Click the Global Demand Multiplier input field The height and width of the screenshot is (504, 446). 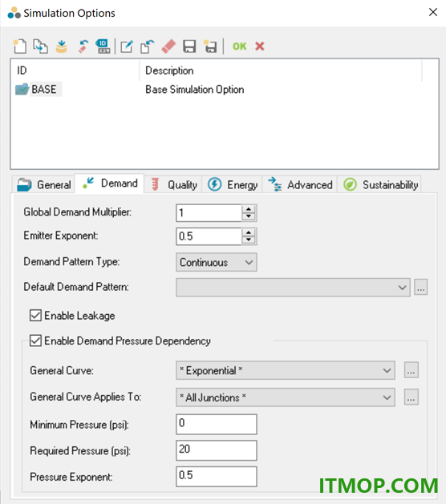coord(209,213)
